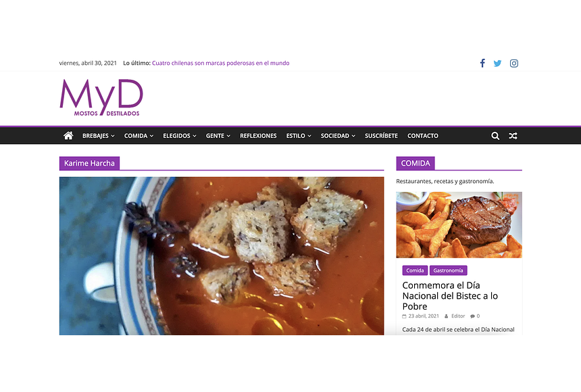The image size is (581, 392).
Task: Expand the Sociedad menu dropdown
Action: (338, 136)
